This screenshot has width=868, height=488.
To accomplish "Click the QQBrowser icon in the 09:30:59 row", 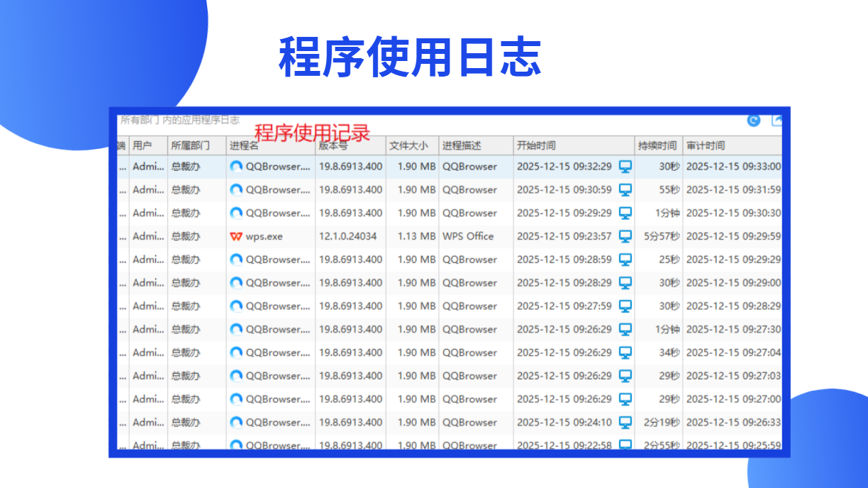I will pyautogui.click(x=236, y=190).
